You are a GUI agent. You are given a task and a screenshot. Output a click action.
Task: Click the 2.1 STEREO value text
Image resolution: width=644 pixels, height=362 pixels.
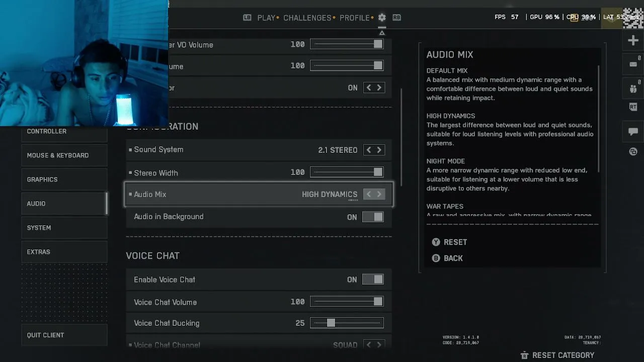(x=338, y=150)
